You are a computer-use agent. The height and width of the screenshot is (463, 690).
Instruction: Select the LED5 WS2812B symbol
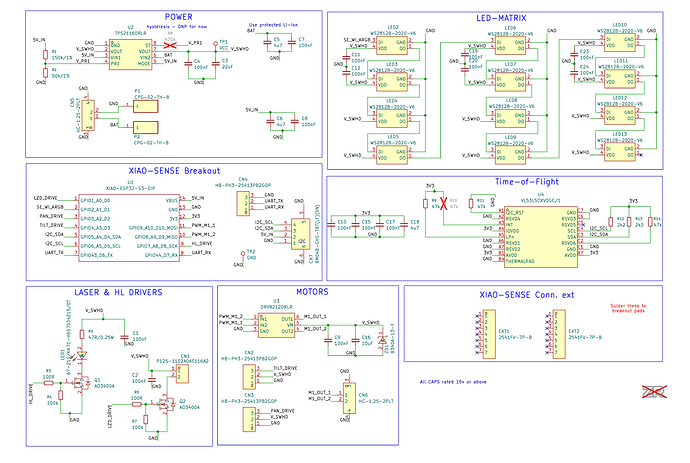392,154
